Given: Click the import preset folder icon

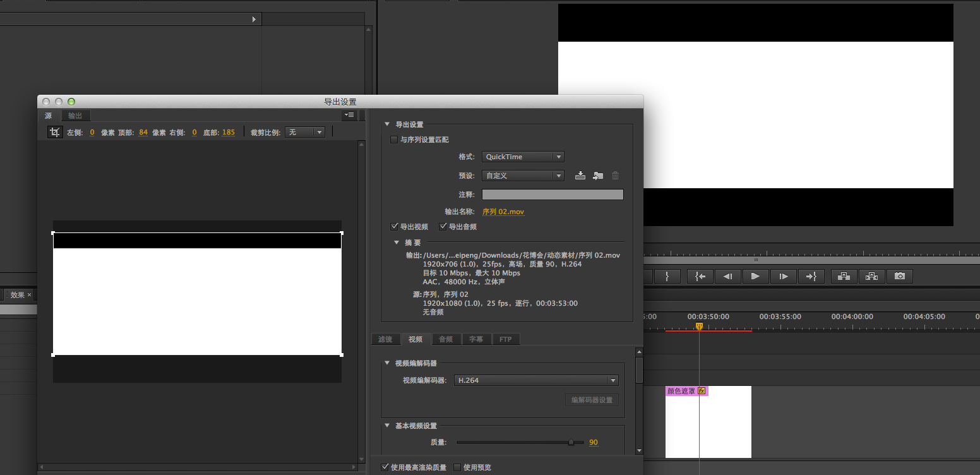Looking at the screenshot, I should point(598,176).
